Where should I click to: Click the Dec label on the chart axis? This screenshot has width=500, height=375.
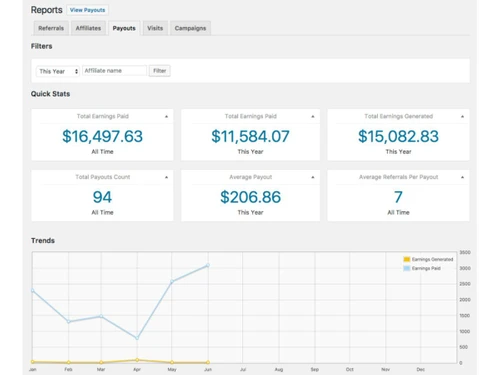421,369
